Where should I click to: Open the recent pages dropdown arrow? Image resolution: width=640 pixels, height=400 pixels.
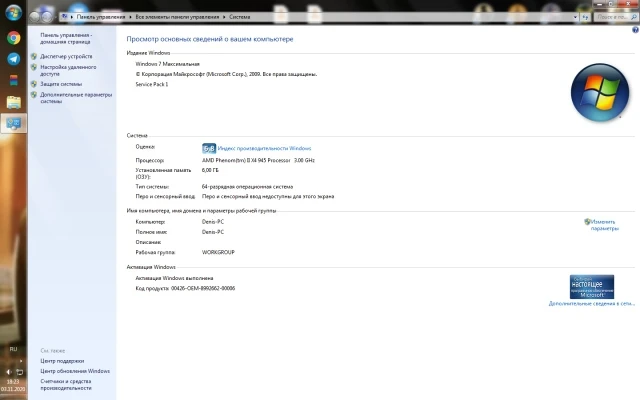[56, 17]
